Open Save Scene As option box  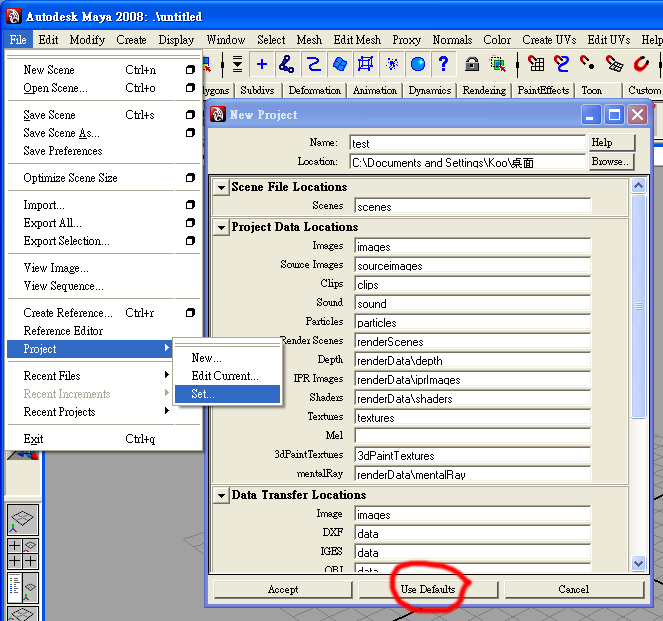click(x=190, y=133)
